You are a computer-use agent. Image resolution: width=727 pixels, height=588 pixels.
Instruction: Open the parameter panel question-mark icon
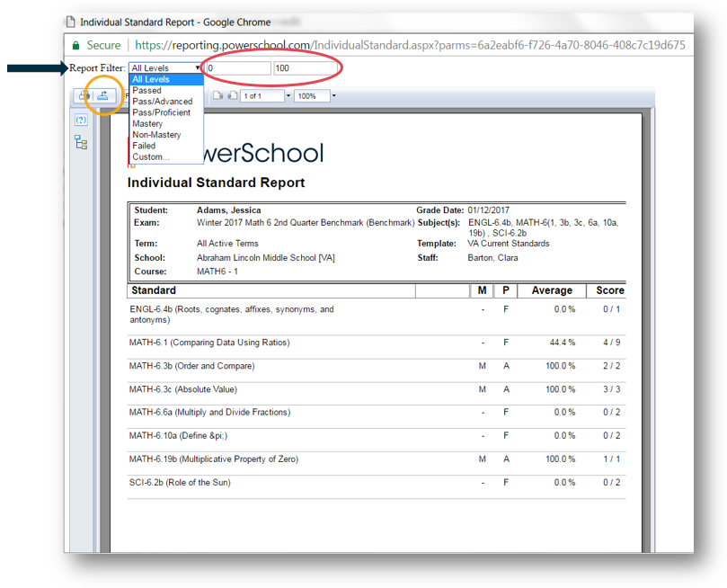click(81, 120)
